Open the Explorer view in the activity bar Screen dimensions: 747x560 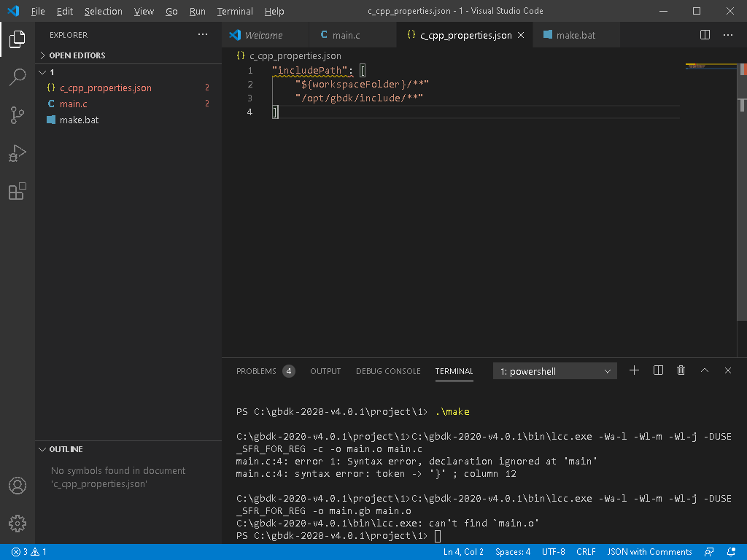(x=18, y=39)
